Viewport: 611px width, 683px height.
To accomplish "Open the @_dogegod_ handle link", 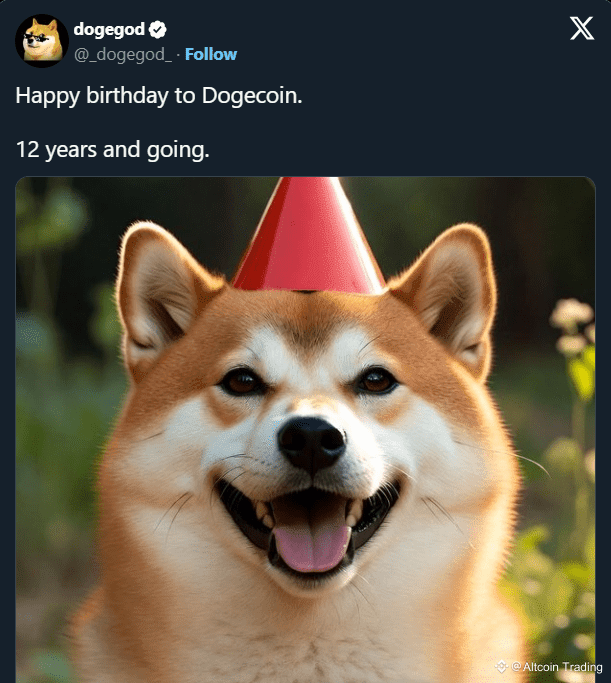I will [x=123, y=54].
